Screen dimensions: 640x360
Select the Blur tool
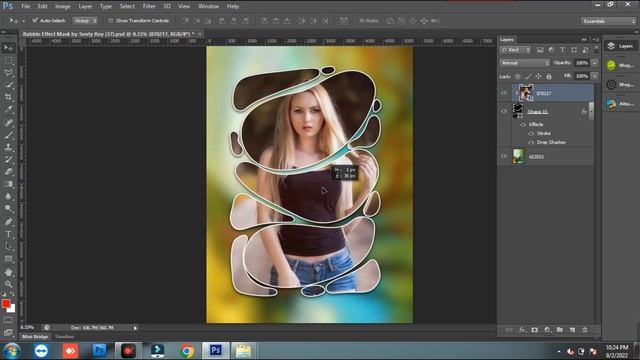click(x=8, y=196)
